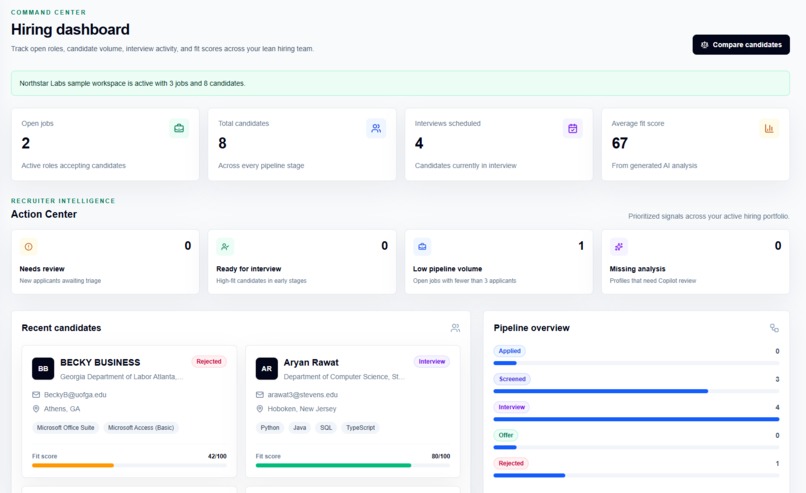Click the Open jobs value 2
The width and height of the screenshot is (806, 493).
pos(26,143)
